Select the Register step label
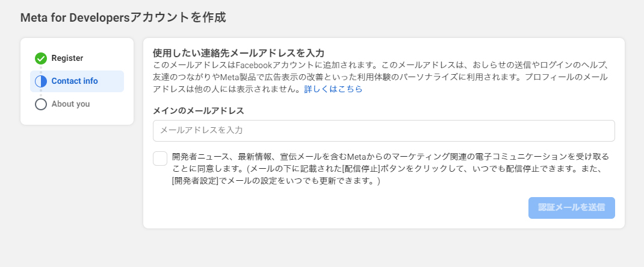Viewport: 644px width, 267px height. pos(67,58)
